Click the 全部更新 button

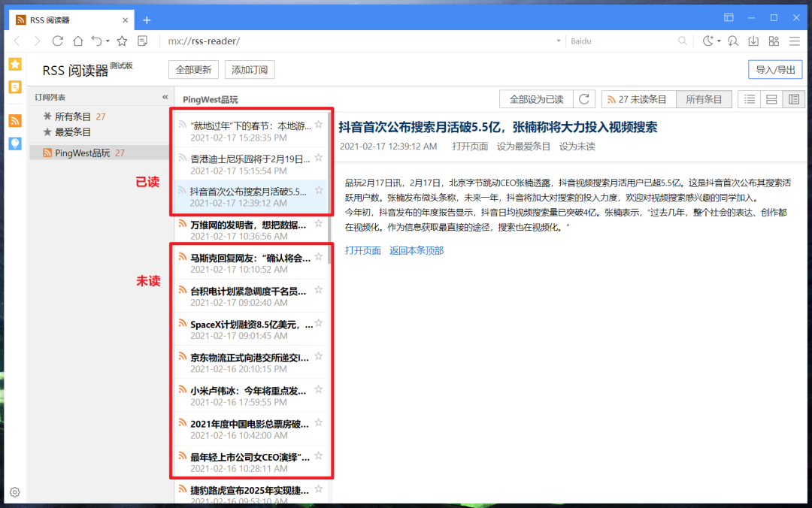point(194,69)
